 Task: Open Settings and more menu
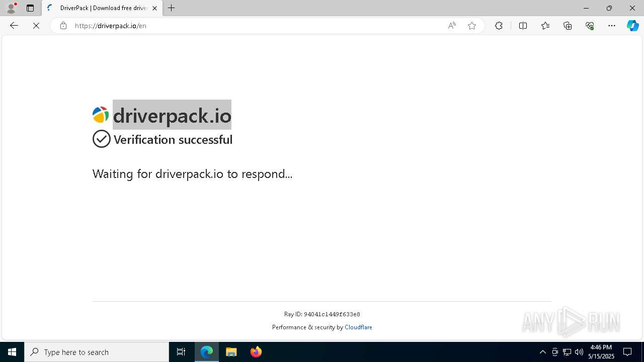tap(612, 26)
